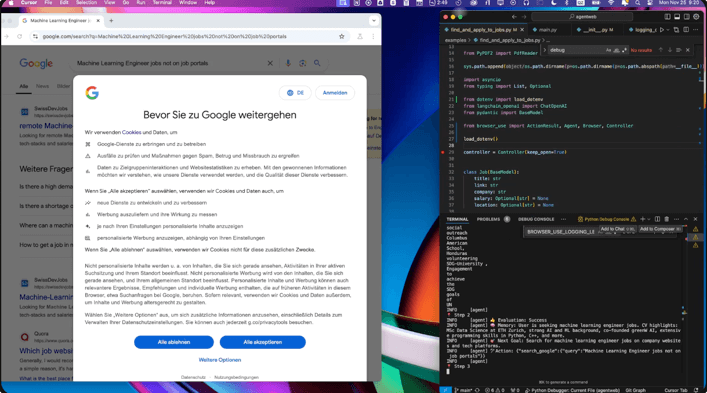
Task: Toggle regular expression in find widget
Action: (x=624, y=50)
